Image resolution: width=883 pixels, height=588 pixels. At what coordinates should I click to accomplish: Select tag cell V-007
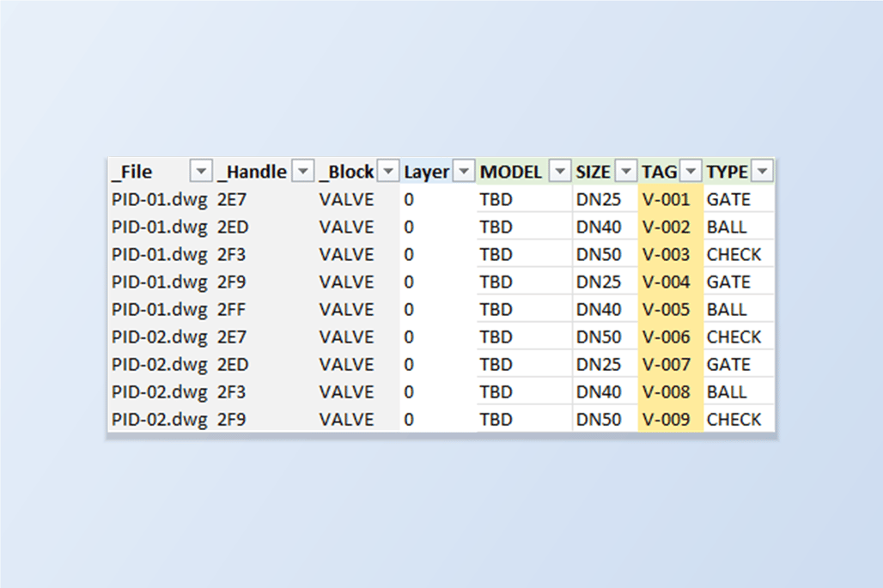point(671,365)
